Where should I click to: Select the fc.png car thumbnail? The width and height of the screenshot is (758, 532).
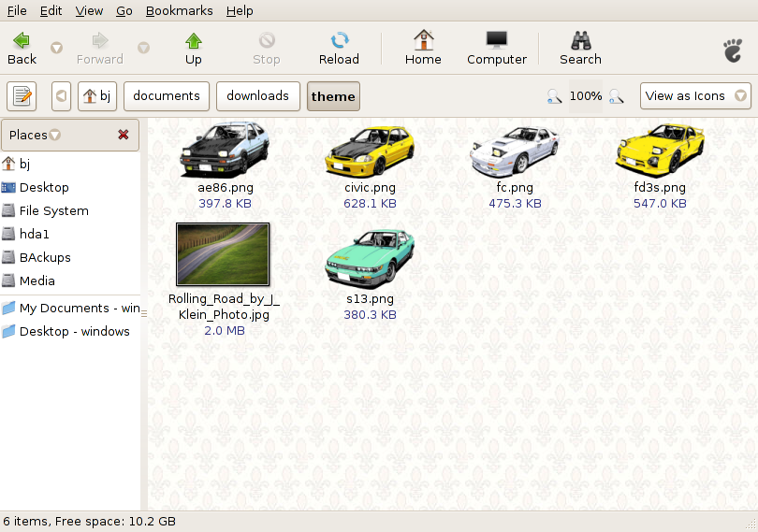515,151
